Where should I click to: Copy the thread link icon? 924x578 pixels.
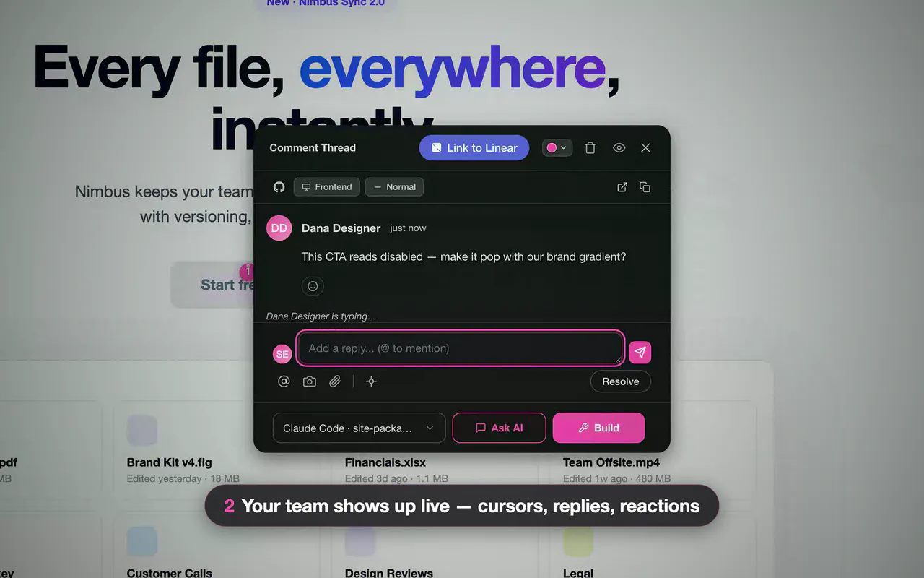click(645, 187)
